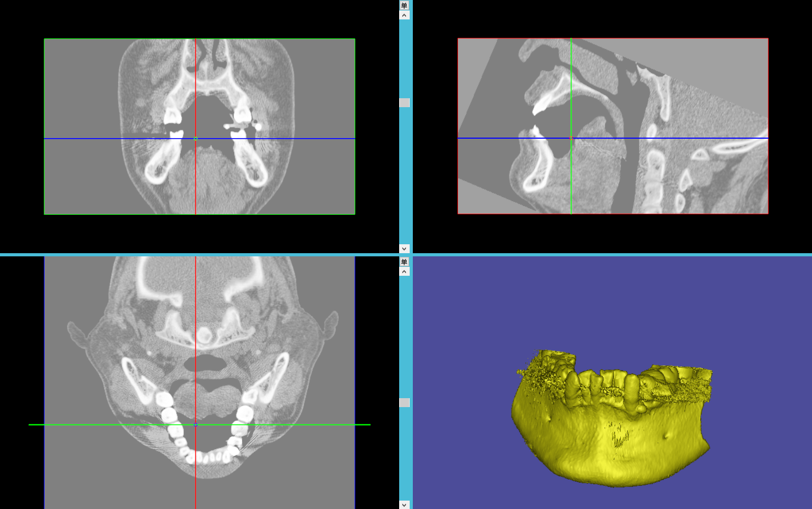Click the crosshair center in the coronal view
The height and width of the screenshot is (509, 812).
(195, 139)
